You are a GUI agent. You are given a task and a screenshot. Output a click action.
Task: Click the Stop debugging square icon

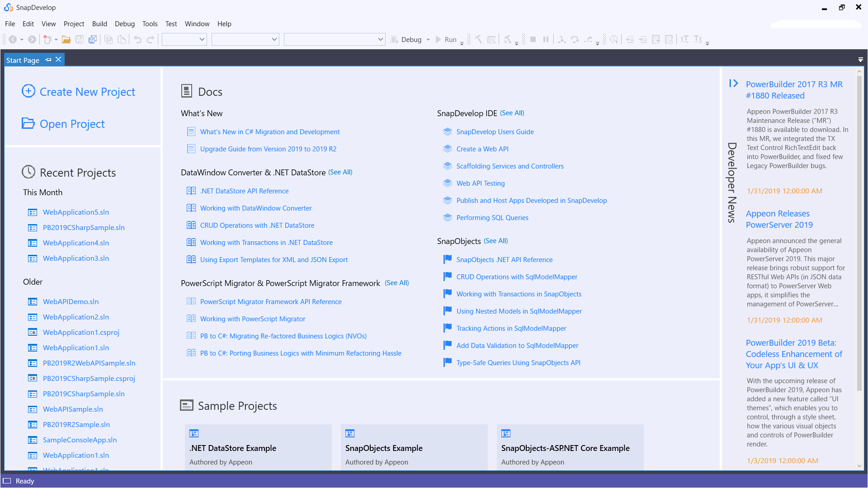(533, 39)
